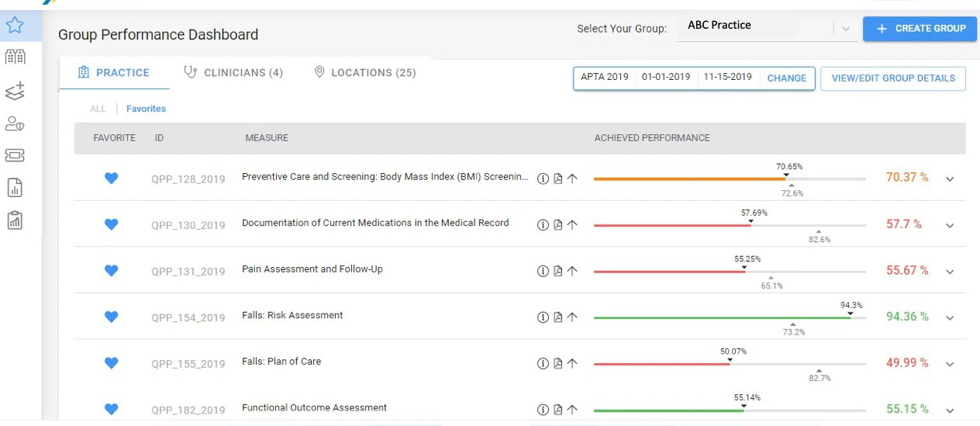Switch to the Clinicians (4) tab
This screenshot has height=426, width=980.
[x=233, y=73]
